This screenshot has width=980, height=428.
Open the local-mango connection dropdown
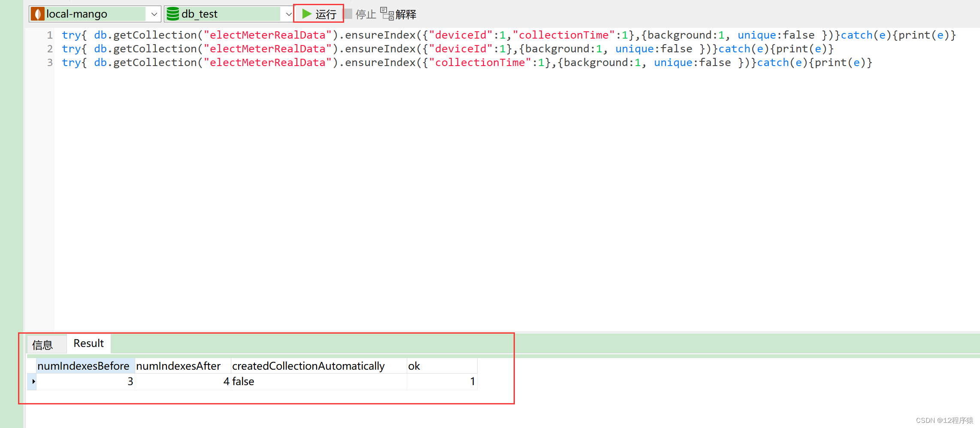tap(154, 14)
